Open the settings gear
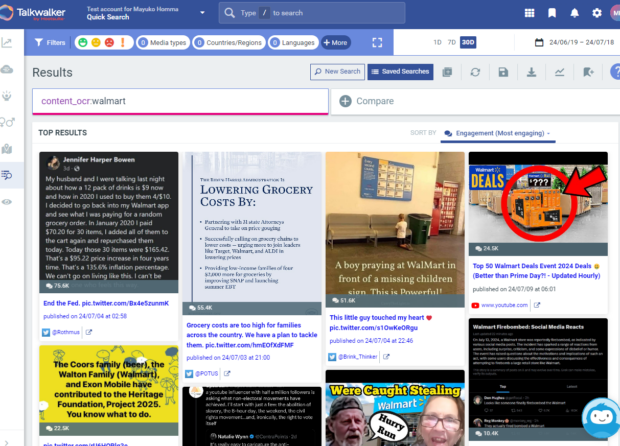620x446 pixels. tap(597, 13)
